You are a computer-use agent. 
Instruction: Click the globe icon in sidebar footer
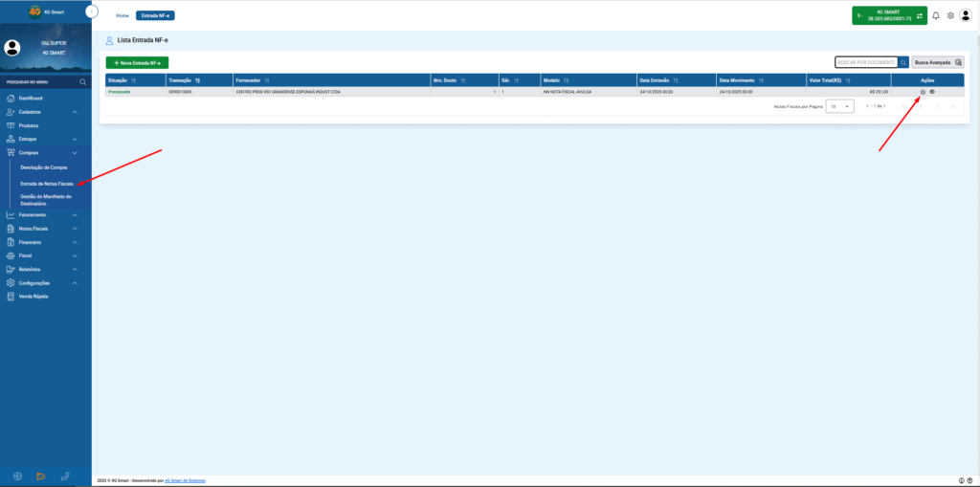[x=17, y=476]
